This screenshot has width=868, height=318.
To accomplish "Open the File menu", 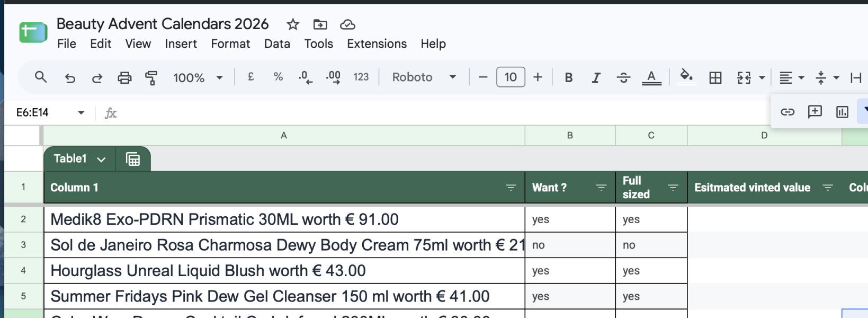I will tap(67, 44).
